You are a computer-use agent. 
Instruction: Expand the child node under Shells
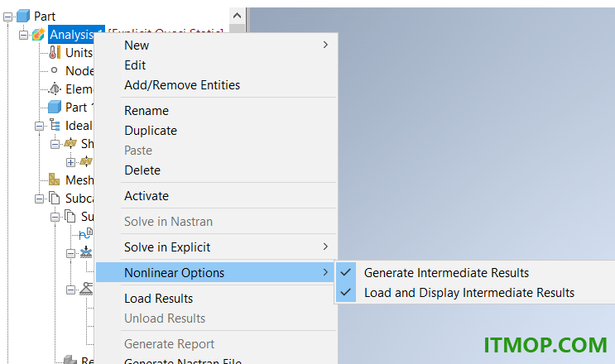(x=70, y=162)
